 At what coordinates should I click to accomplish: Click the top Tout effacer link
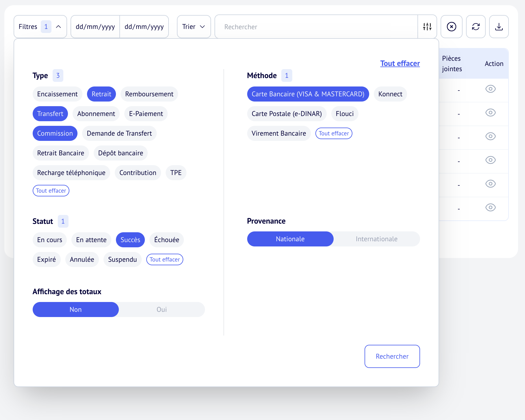[x=400, y=63]
